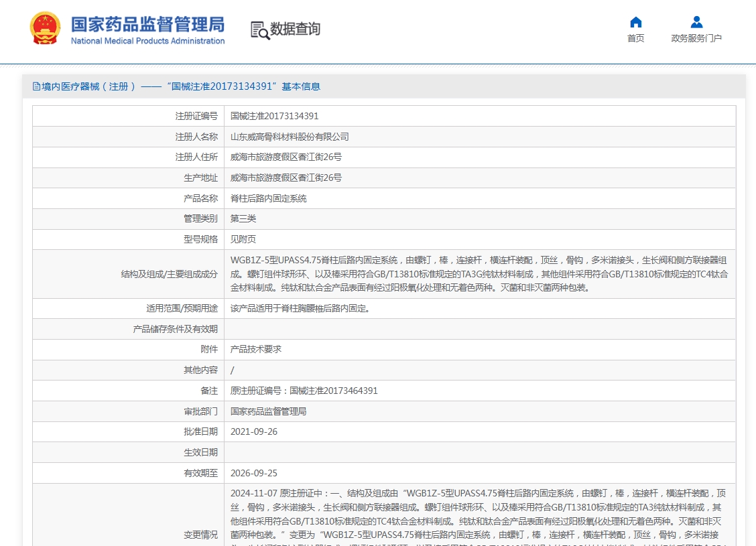Click the national emblem logo icon

45,28
